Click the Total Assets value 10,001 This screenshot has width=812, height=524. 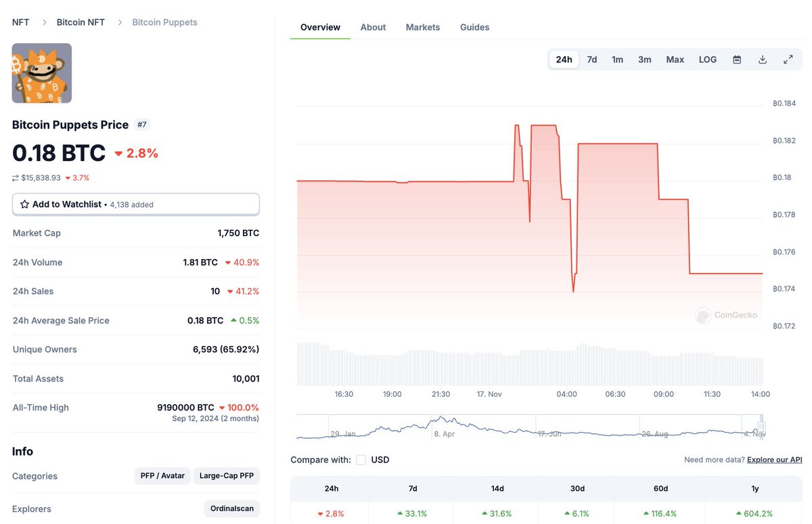pos(245,379)
